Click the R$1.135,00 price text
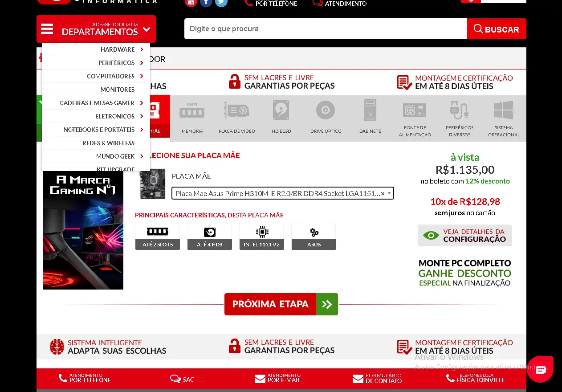 (465, 170)
